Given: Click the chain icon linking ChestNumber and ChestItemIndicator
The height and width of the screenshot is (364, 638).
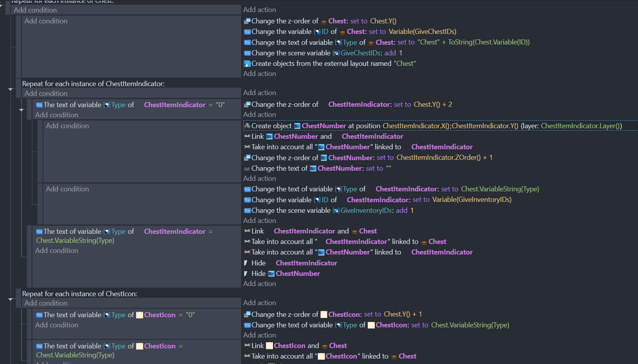Looking at the screenshot, I should (247, 136).
